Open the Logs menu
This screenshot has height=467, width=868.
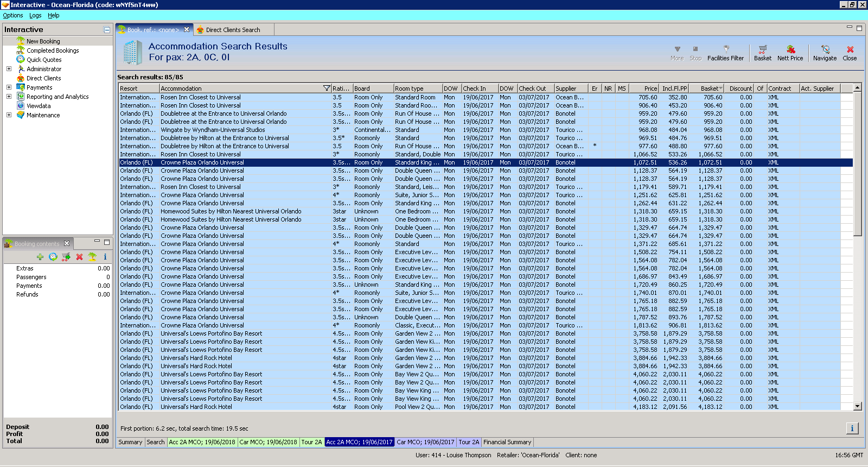(x=35, y=16)
